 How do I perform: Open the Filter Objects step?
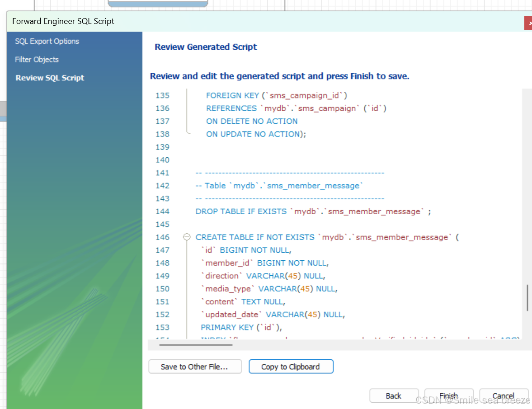(x=37, y=59)
